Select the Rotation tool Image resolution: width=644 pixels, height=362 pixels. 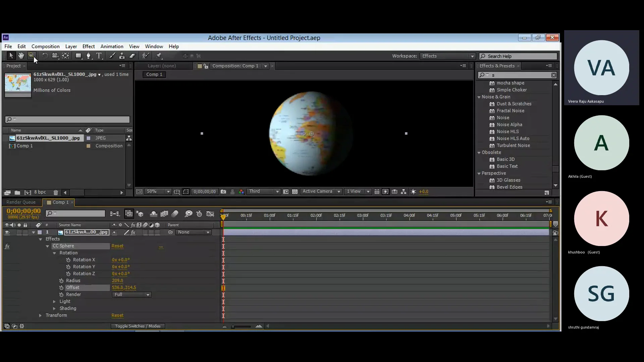(x=45, y=56)
